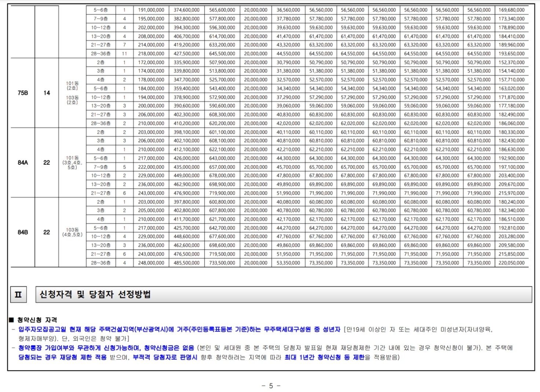This screenshot has height=392, width=540.
Task: Select the value 476,500,000
Action: [x=186, y=254]
